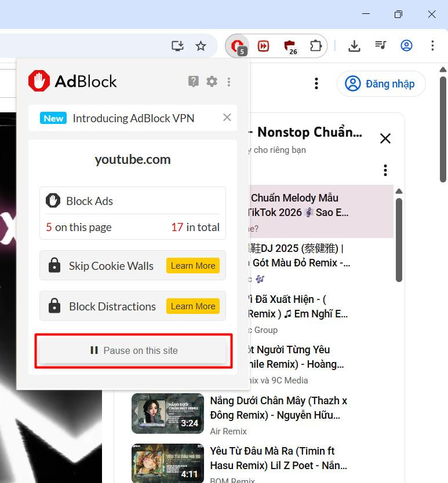Click the page vertical scrollbar thumb
448x483 pixels.
pos(443,129)
